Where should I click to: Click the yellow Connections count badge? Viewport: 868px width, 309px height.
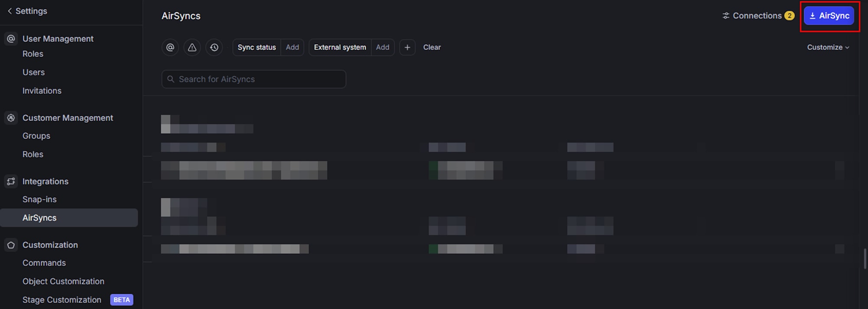pos(789,16)
